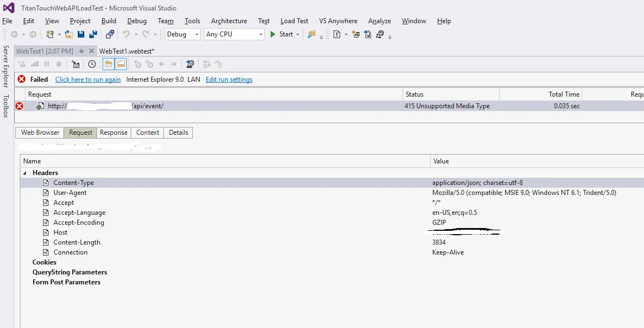Click the red failed icon on the request row
This screenshot has width=644, height=328.
click(19, 106)
